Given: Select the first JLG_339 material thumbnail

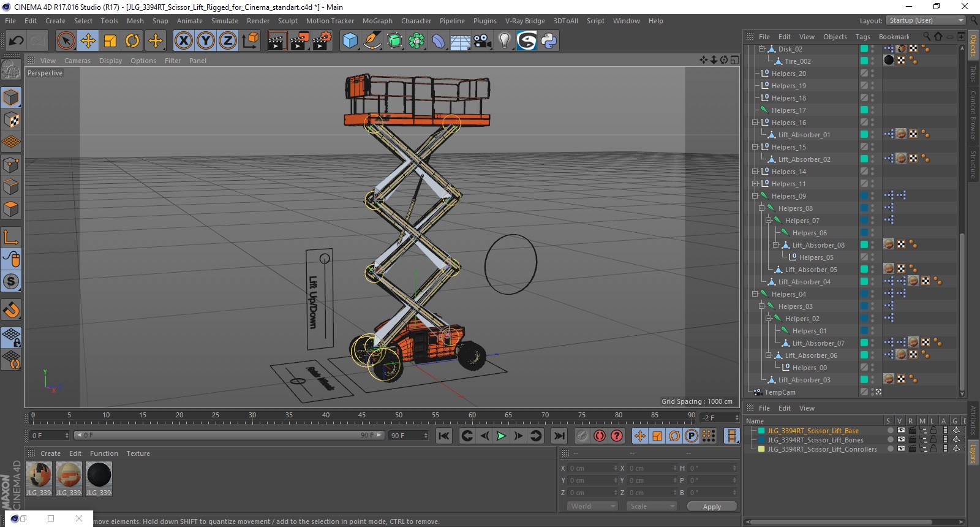Looking at the screenshot, I should pyautogui.click(x=39, y=475).
